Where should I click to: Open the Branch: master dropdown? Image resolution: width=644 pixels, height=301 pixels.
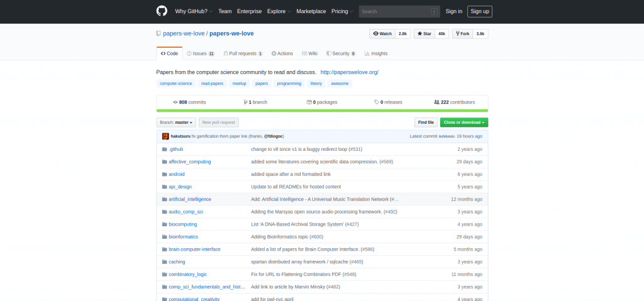pyautogui.click(x=176, y=123)
